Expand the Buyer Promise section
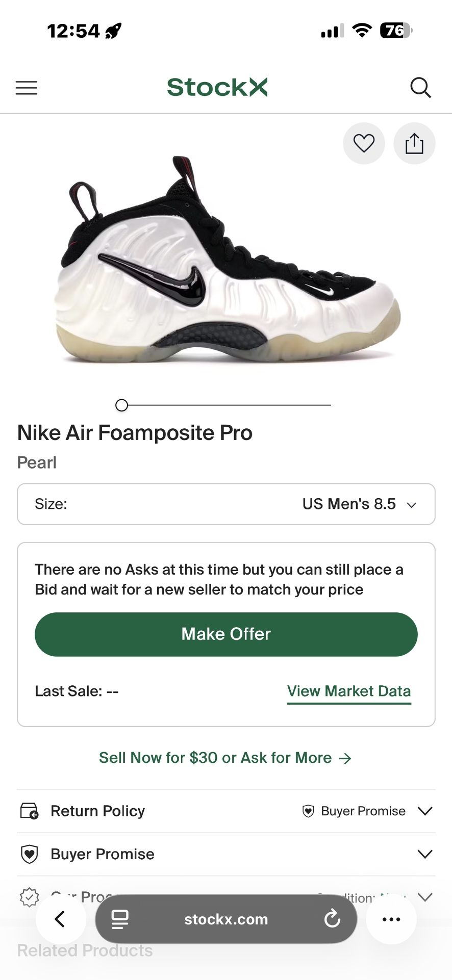 pyautogui.click(x=425, y=854)
